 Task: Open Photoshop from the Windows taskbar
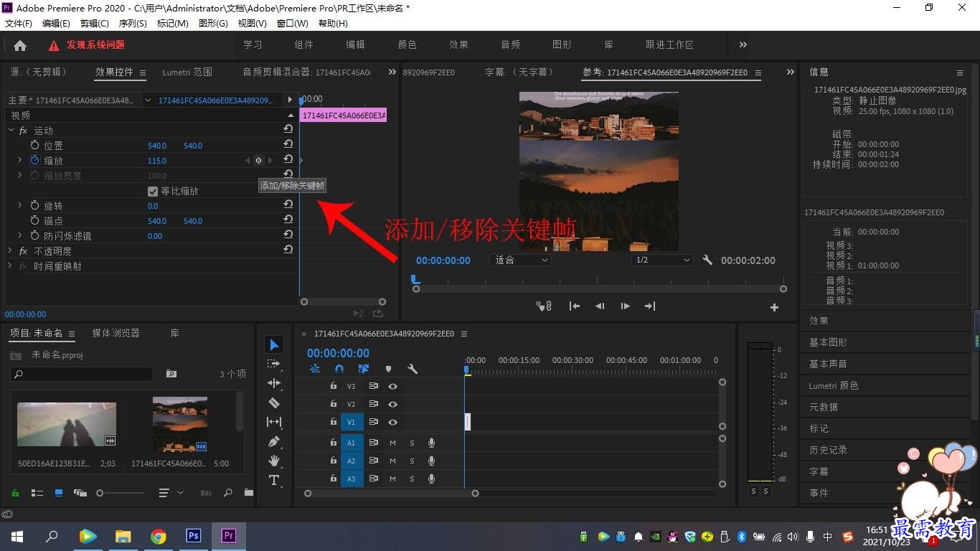(x=193, y=536)
